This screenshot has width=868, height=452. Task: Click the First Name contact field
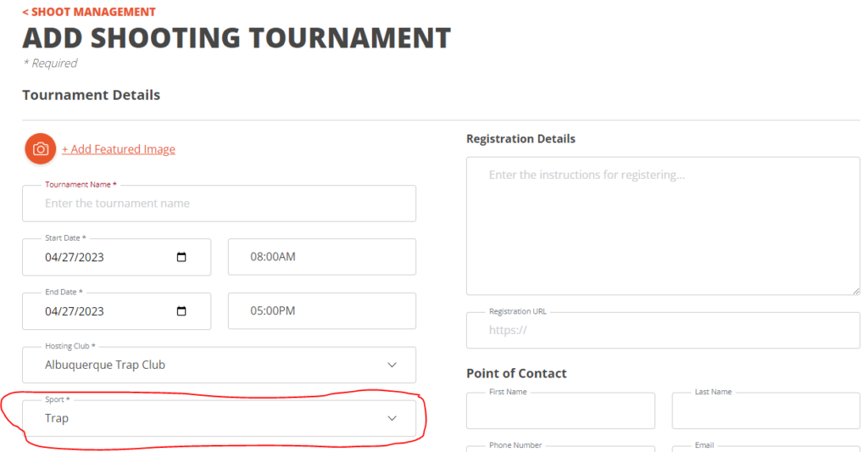pos(561,410)
